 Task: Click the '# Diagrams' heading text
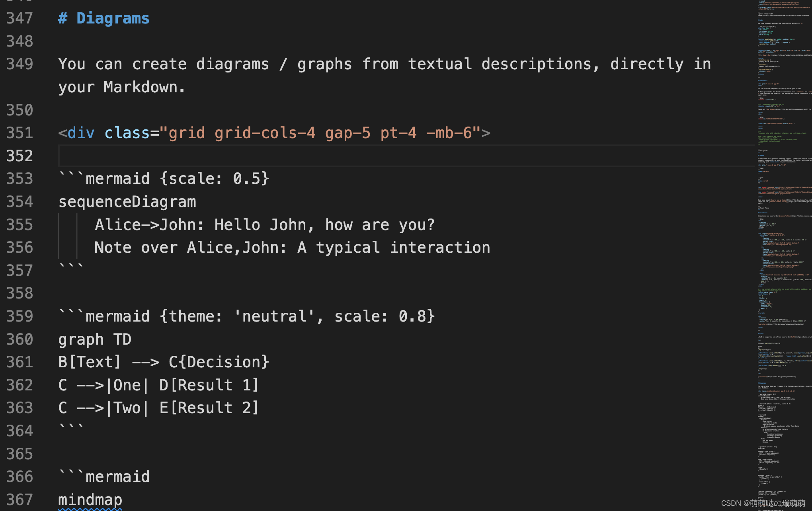click(103, 18)
